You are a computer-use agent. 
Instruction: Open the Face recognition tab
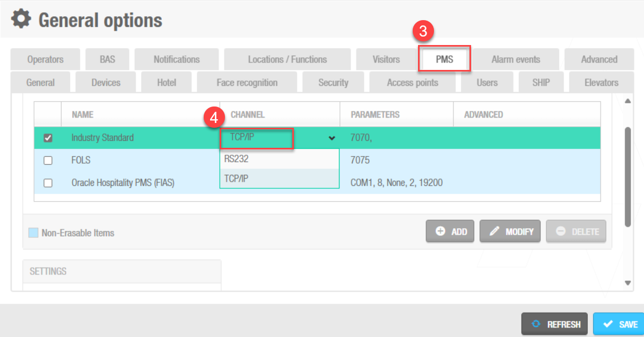pyautogui.click(x=247, y=83)
